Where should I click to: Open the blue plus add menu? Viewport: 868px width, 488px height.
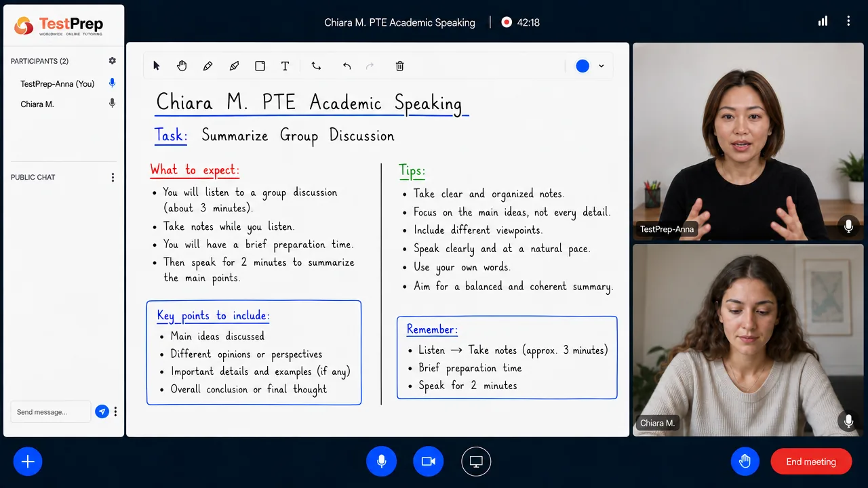[28, 462]
